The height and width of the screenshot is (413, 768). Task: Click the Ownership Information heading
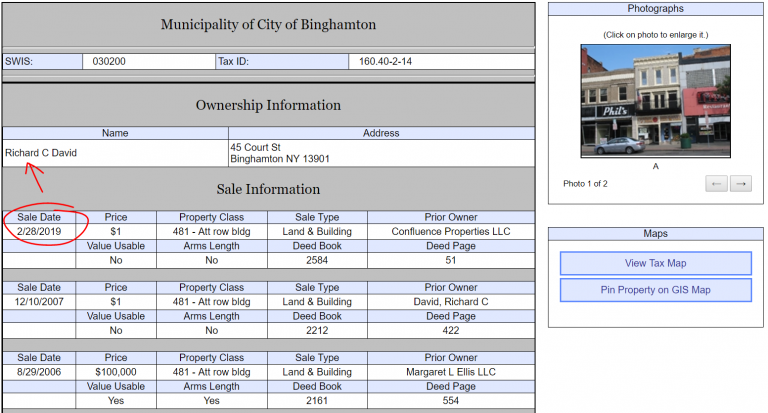(268, 105)
